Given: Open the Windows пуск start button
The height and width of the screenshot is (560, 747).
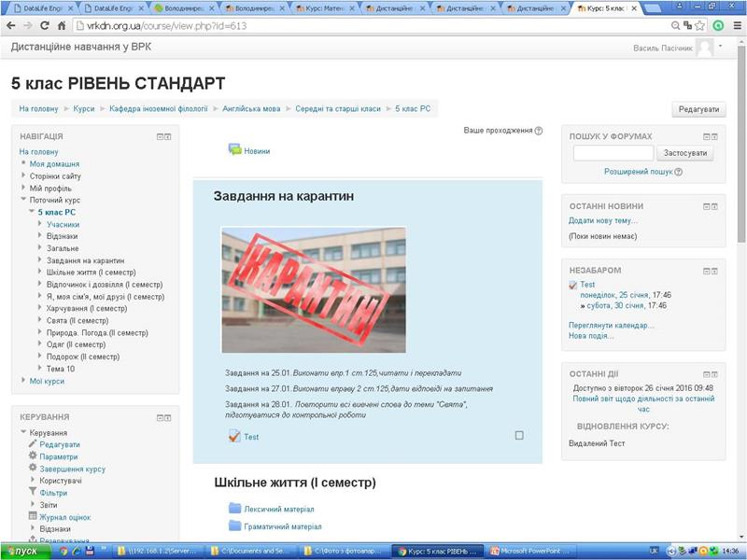Looking at the screenshot, I should click(x=26, y=552).
